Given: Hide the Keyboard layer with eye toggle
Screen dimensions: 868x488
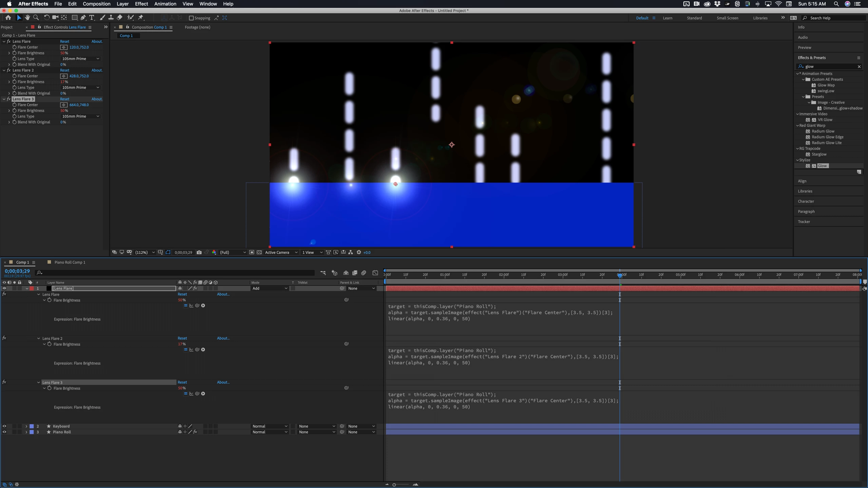Looking at the screenshot, I should click(x=4, y=426).
